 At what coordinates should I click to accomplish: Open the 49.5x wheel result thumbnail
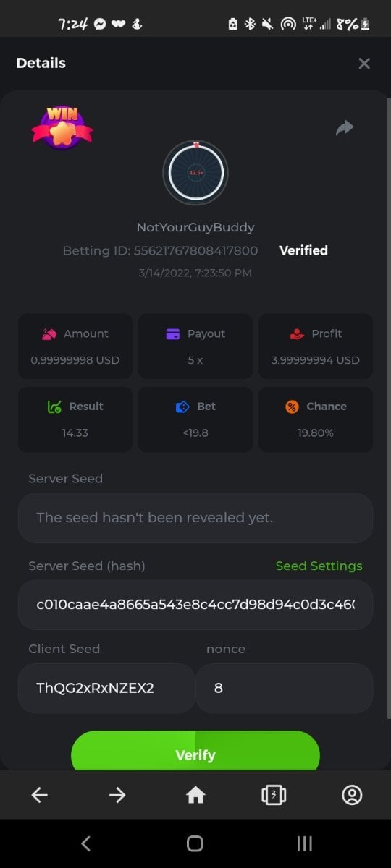pyautogui.click(x=195, y=173)
